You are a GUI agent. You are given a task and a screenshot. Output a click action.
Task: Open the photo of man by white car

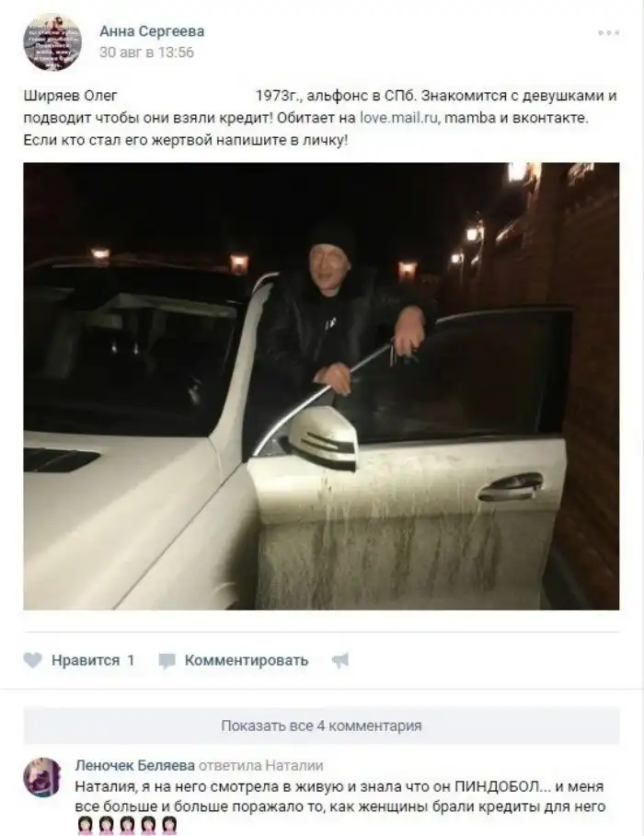(321, 386)
